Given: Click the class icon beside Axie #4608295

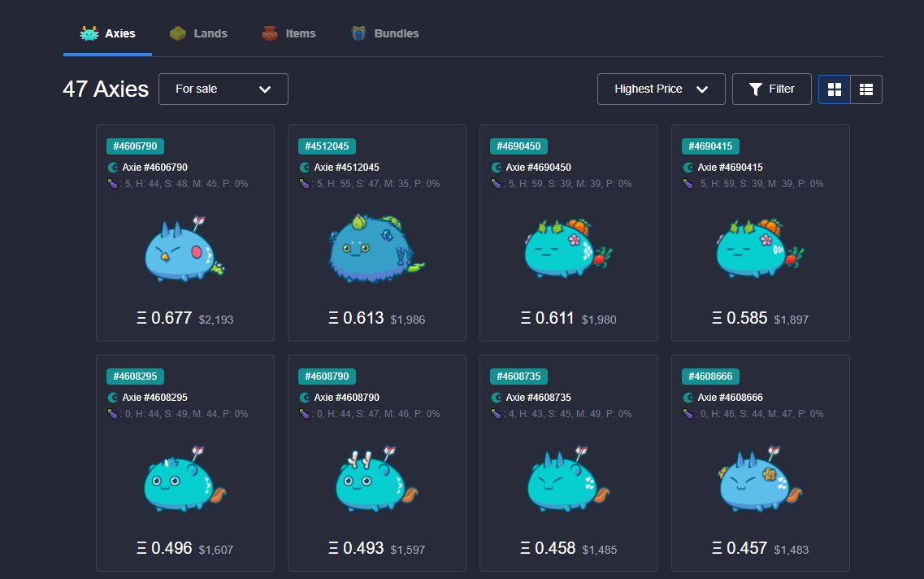Looking at the screenshot, I should [112, 398].
